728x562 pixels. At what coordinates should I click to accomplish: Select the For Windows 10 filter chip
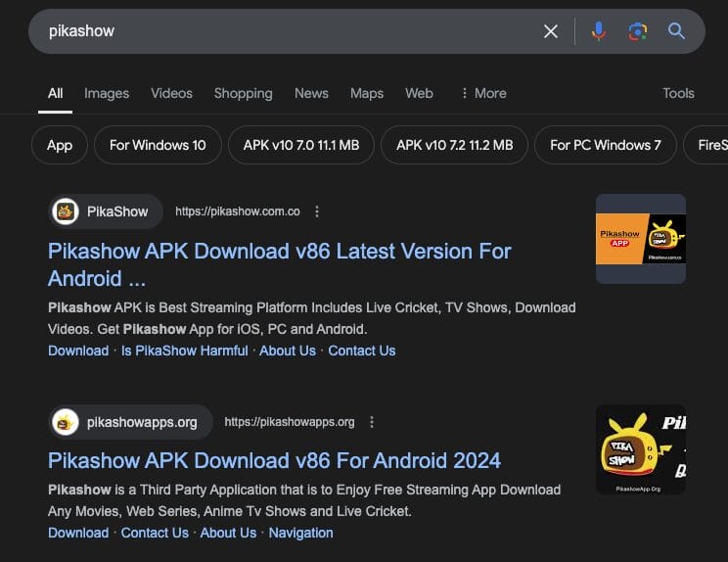(158, 145)
